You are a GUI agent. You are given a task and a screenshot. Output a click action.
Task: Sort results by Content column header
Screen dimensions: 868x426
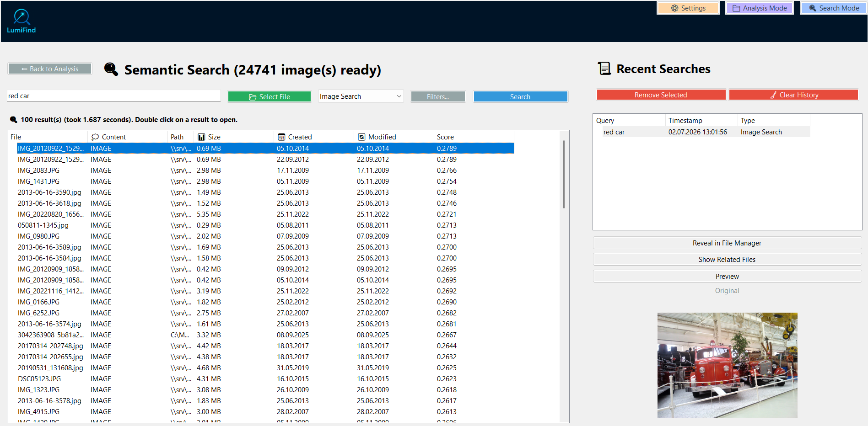pos(128,137)
